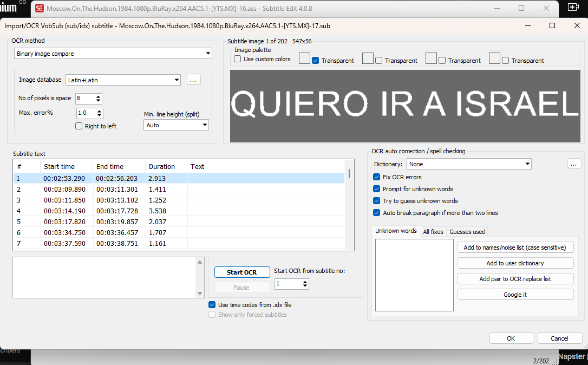Image resolution: width=588 pixels, height=365 pixels.
Task: Click the Start time column header
Action: [x=67, y=167]
